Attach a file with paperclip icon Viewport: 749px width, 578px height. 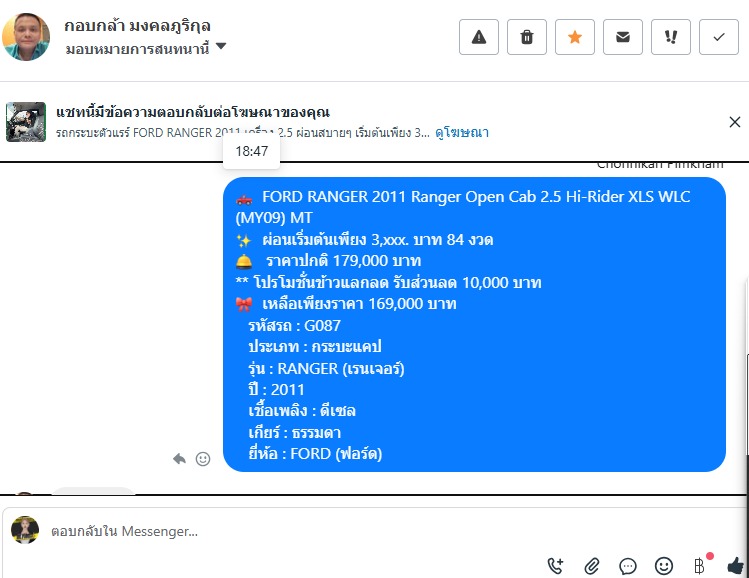591,566
